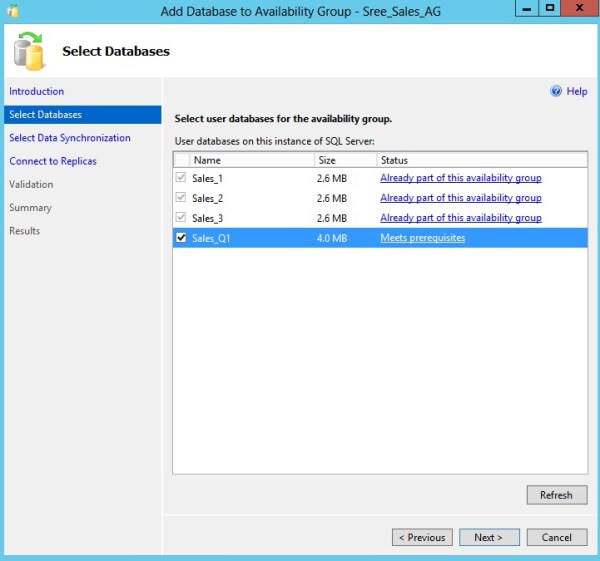Sort the list by Name column header

click(x=250, y=160)
